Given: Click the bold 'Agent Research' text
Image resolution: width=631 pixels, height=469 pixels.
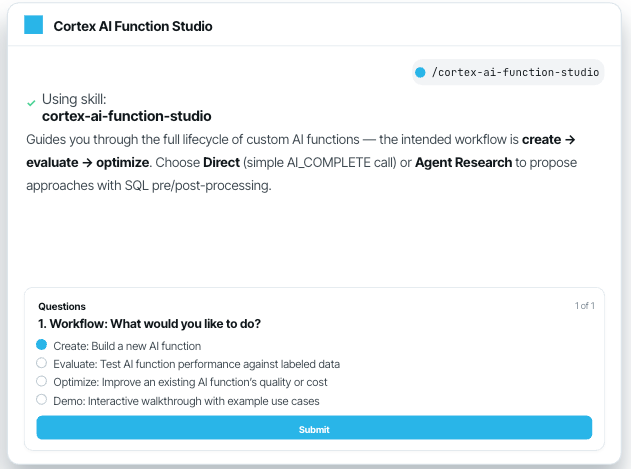Looking at the screenshot, I should click(463, 162).
